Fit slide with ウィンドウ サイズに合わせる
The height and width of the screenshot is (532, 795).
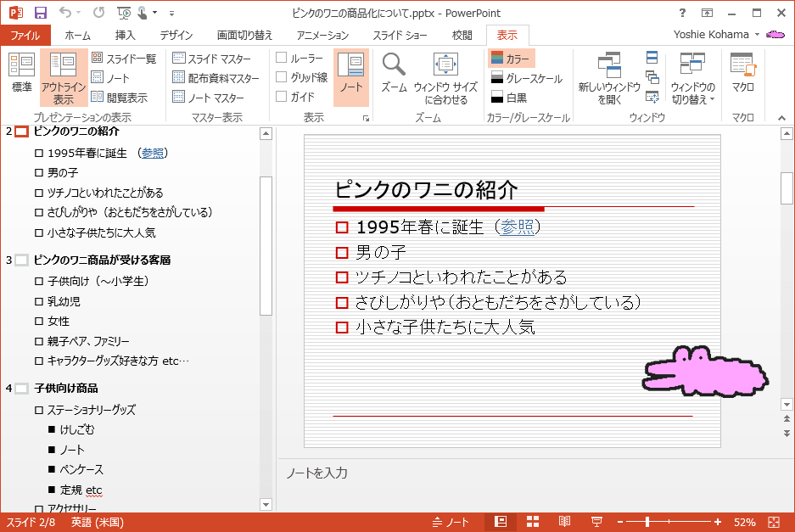tap(445, 79)
